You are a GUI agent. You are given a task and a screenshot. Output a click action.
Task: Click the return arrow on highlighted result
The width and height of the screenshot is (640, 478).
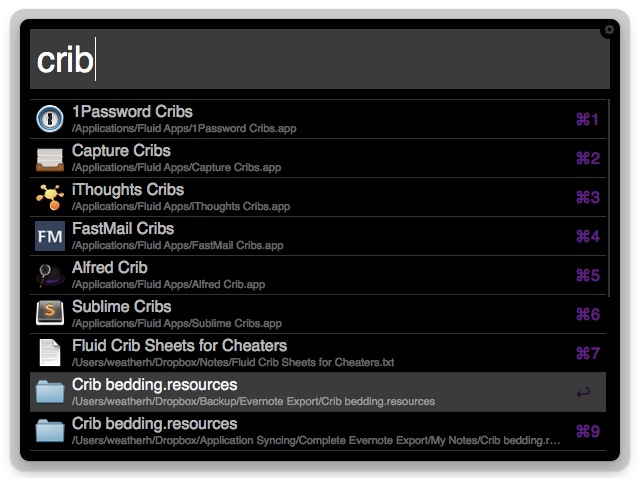click(x=583, y=392)
